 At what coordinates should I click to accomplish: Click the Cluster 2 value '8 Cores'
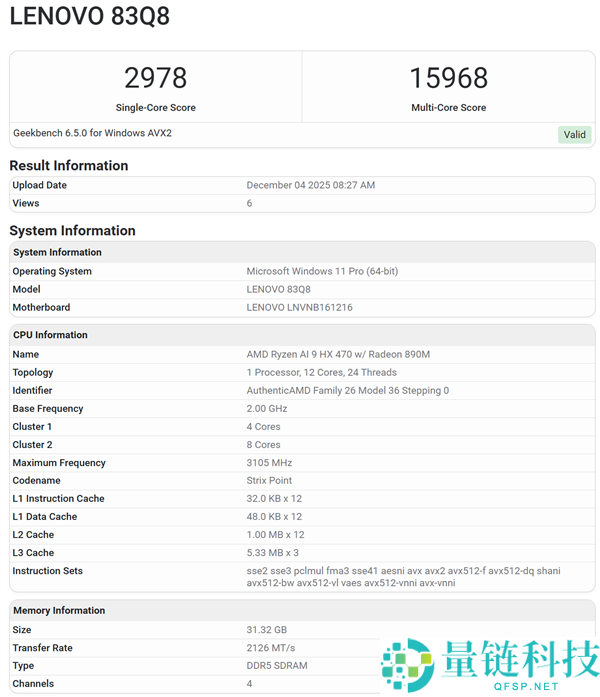(264, 445)
